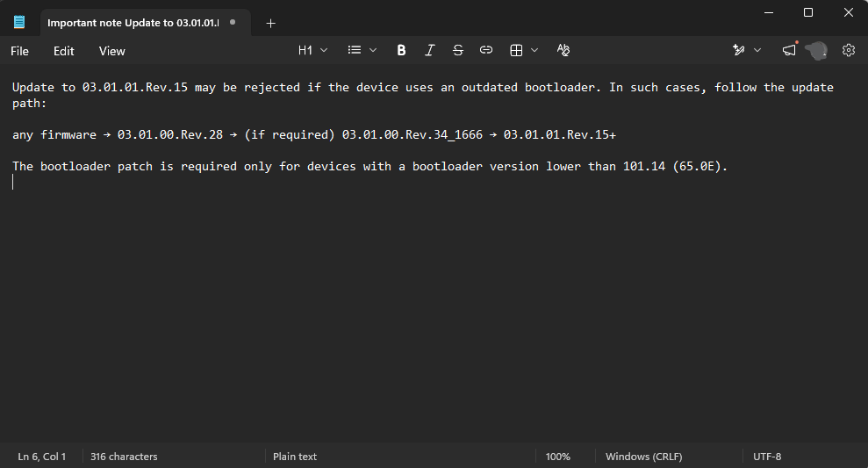Viewport: 868px width, 468px height.
Task: Click the Plain text format indicator
Action: click(295, 457)
